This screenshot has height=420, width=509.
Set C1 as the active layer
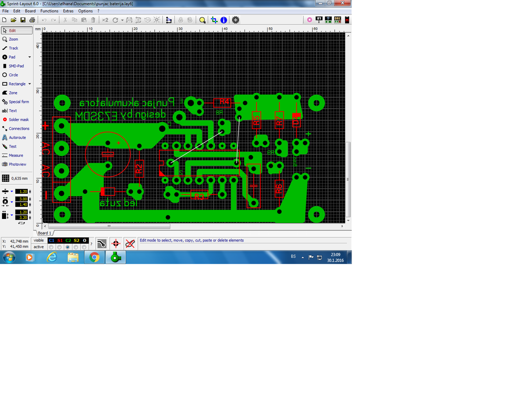[x=51, y=247]
